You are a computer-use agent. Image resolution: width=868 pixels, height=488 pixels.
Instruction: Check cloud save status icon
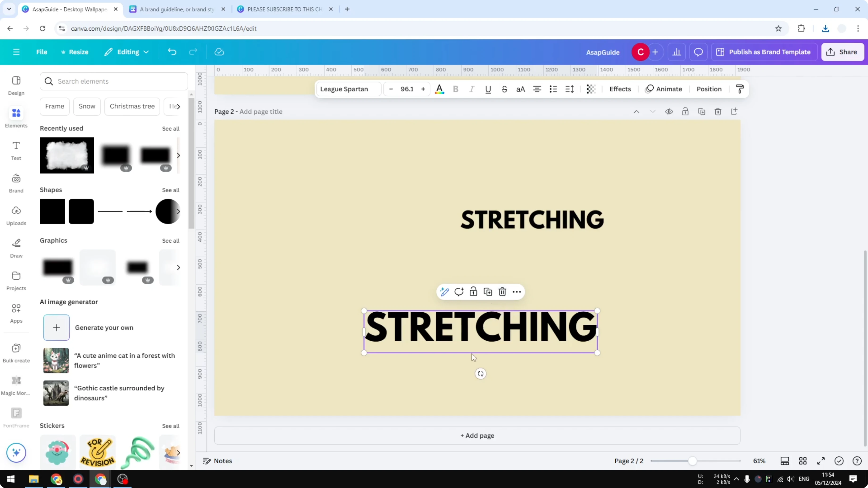coord(219,52)
